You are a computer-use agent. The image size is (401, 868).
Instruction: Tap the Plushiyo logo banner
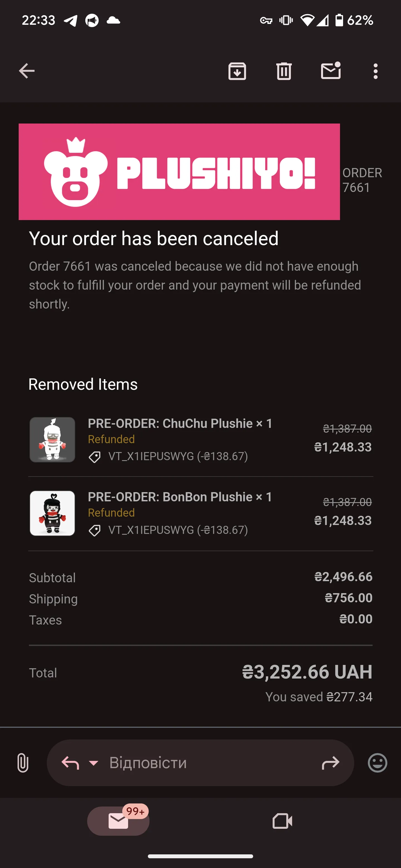click(179, 172)
